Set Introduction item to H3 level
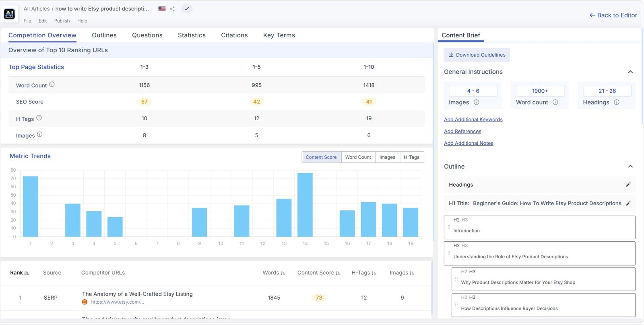Image resolution: width=644 pixels, height=325 pixels. click(x=464, y=220)
